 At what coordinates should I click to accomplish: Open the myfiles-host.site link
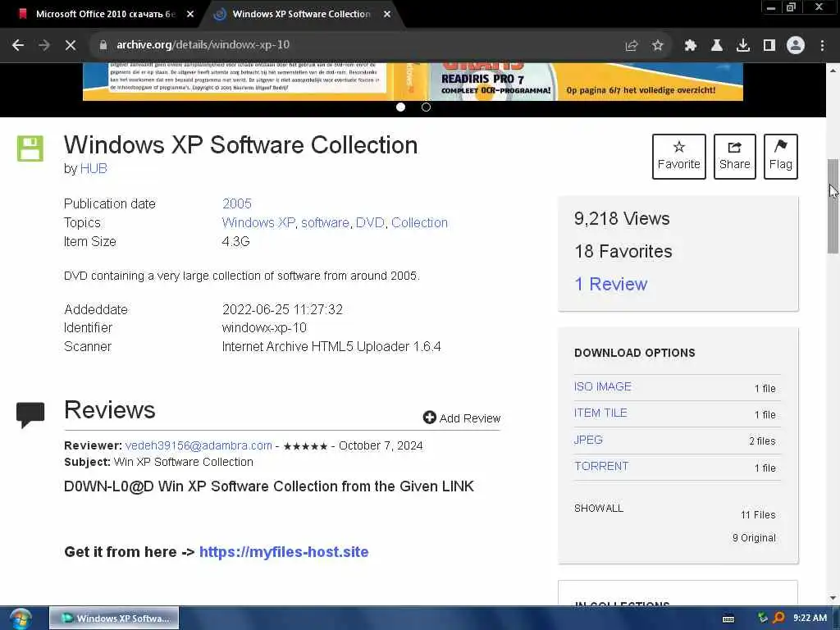[284, 552]
